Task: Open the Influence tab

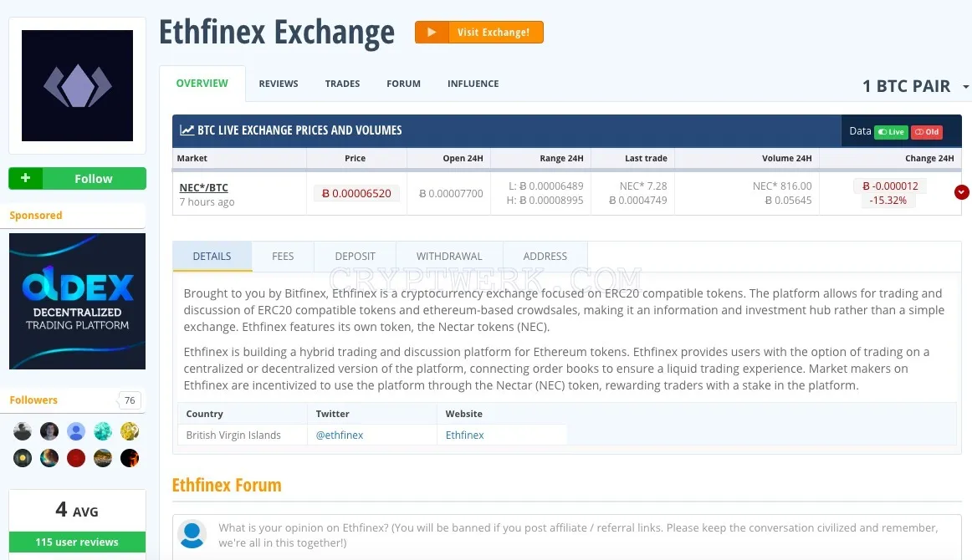Action: click(x=473, y=84)
